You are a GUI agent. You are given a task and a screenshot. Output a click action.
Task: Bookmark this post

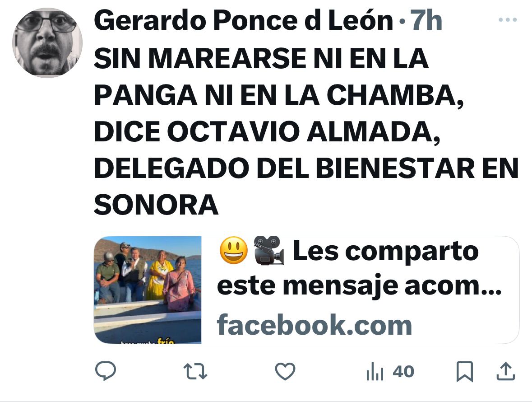[x=464, y=371]
